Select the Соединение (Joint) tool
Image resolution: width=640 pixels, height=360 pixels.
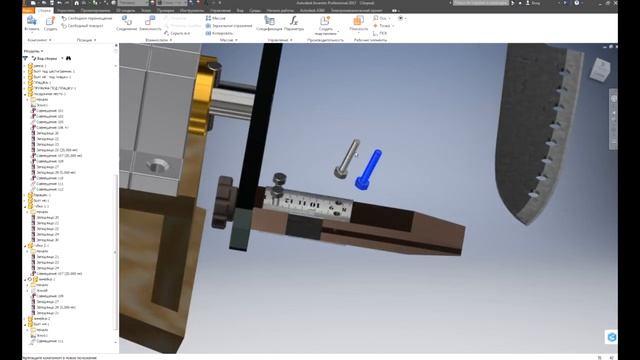point(127,23)
